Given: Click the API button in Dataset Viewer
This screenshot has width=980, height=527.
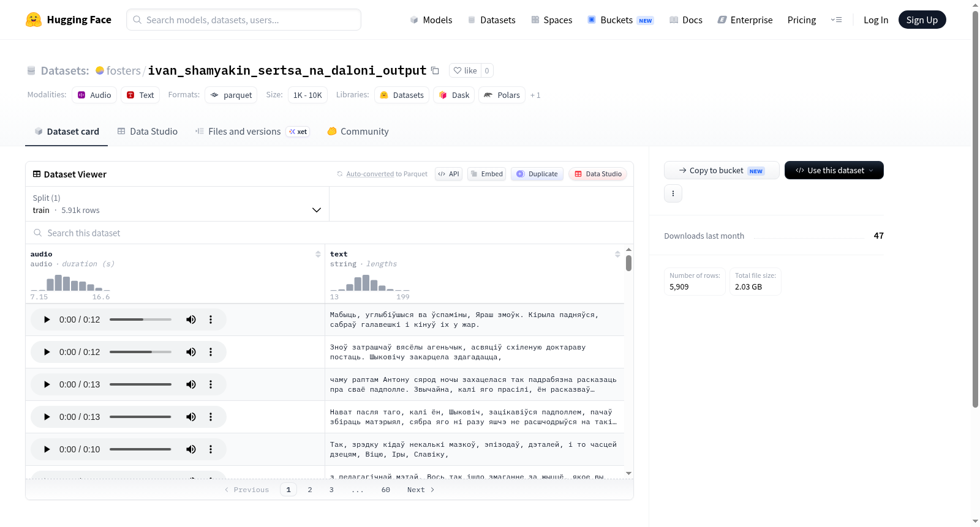Looking at the screenshot, I should click(x=448, y=174).
